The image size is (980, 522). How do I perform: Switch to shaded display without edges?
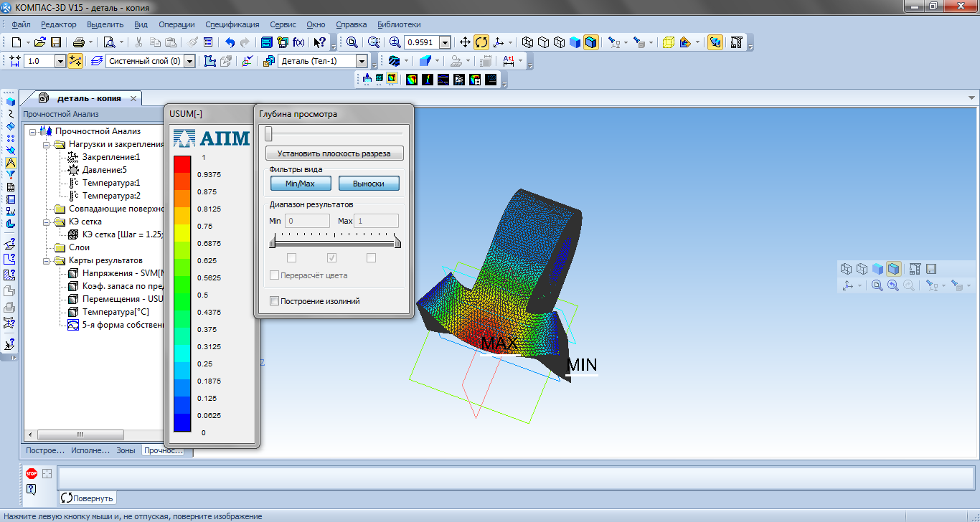click(x=575, y=42)
